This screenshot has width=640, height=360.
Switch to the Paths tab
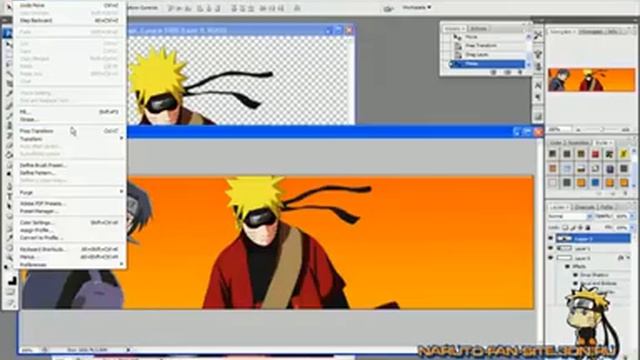coord(607,207)
